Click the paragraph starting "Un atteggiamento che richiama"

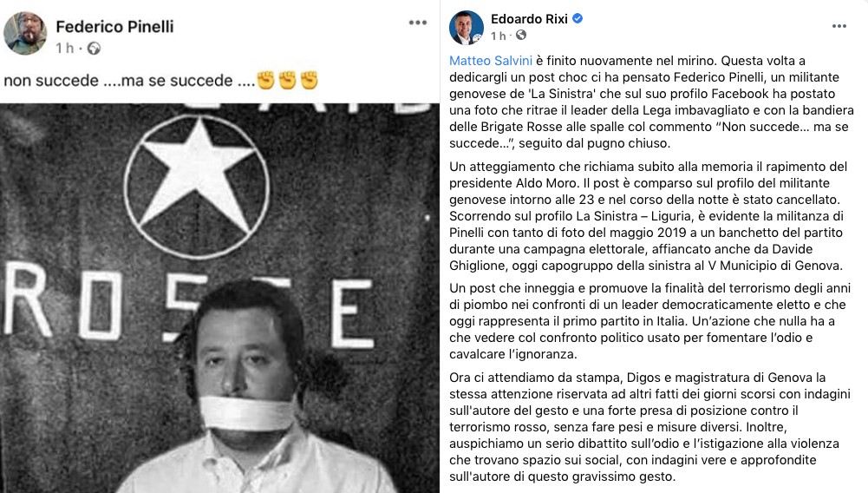(649, 216)
